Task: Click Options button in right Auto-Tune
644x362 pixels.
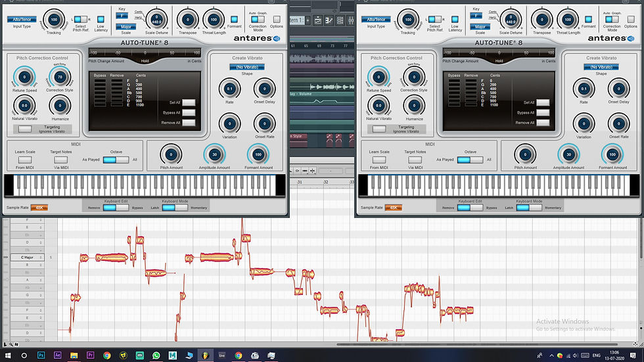Action: [630, 19]
